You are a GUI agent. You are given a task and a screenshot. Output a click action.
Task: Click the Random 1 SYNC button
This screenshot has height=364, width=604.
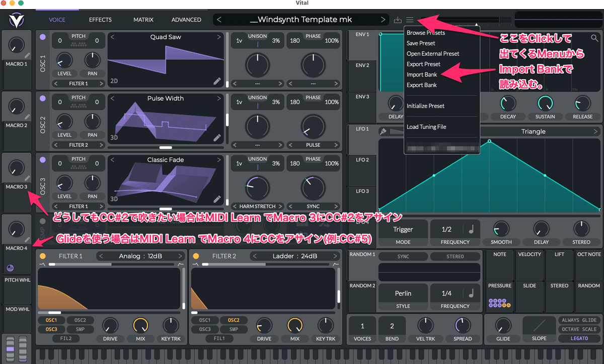[403, 257]
